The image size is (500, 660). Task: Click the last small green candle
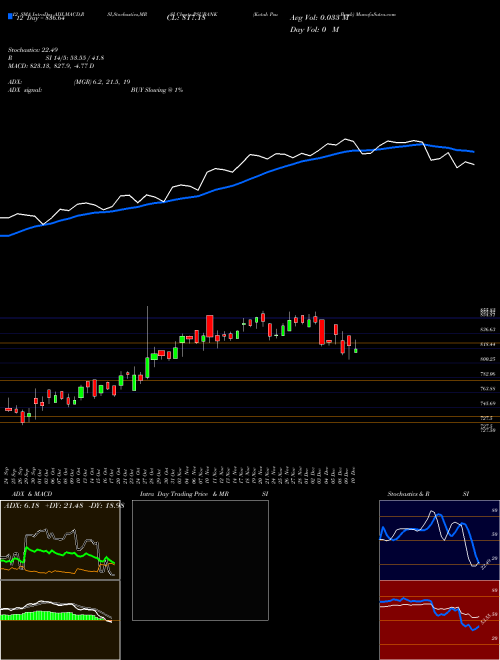point(356,350)
